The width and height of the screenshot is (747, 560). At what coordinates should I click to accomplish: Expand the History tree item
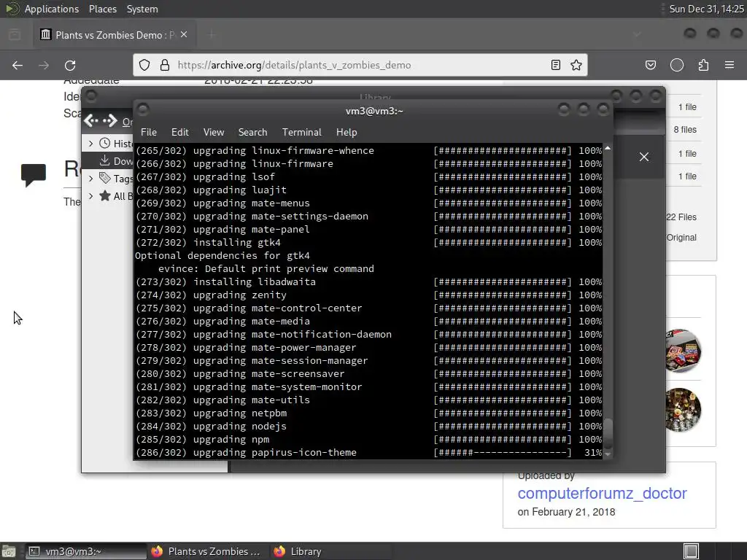click(90, 144)
